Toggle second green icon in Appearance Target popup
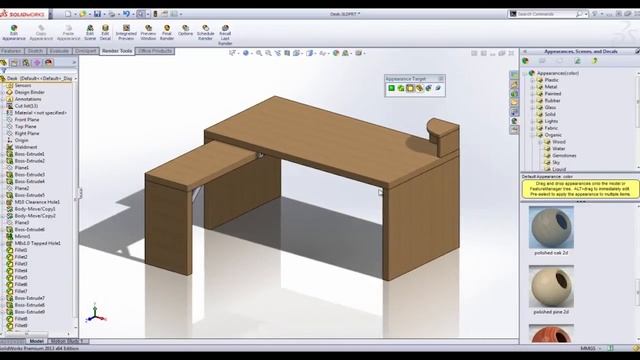This screenshot has height=360, width=640. click(x=400, y=88)
